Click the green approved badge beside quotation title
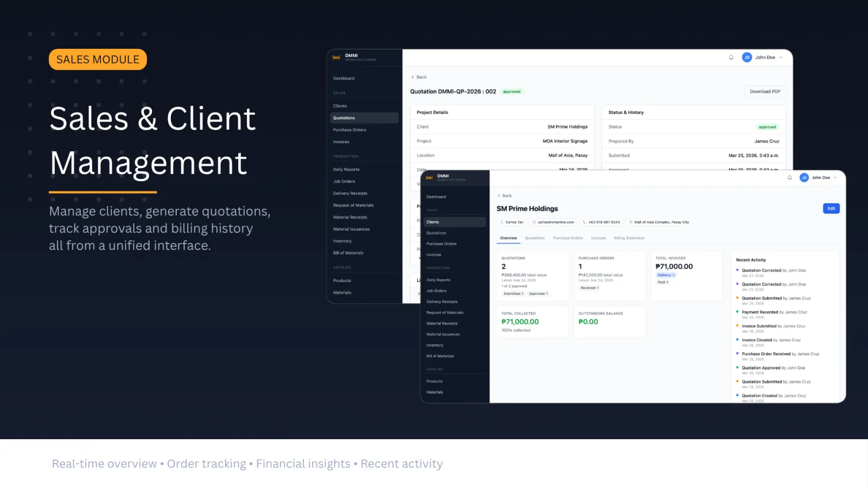This screenshot has width=868, height=488. click(x=512, y=92)
